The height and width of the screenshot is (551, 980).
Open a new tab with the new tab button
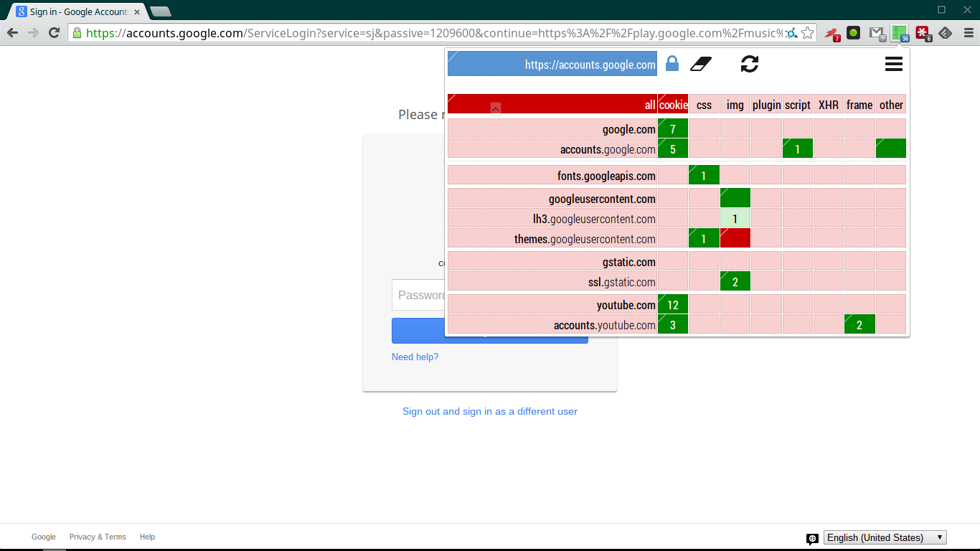[x=160, y=11]
